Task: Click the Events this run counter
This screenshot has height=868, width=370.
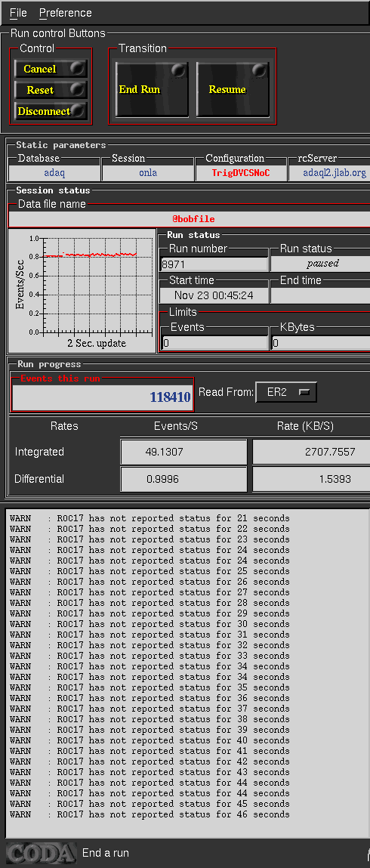Action: tap(103, 397)
